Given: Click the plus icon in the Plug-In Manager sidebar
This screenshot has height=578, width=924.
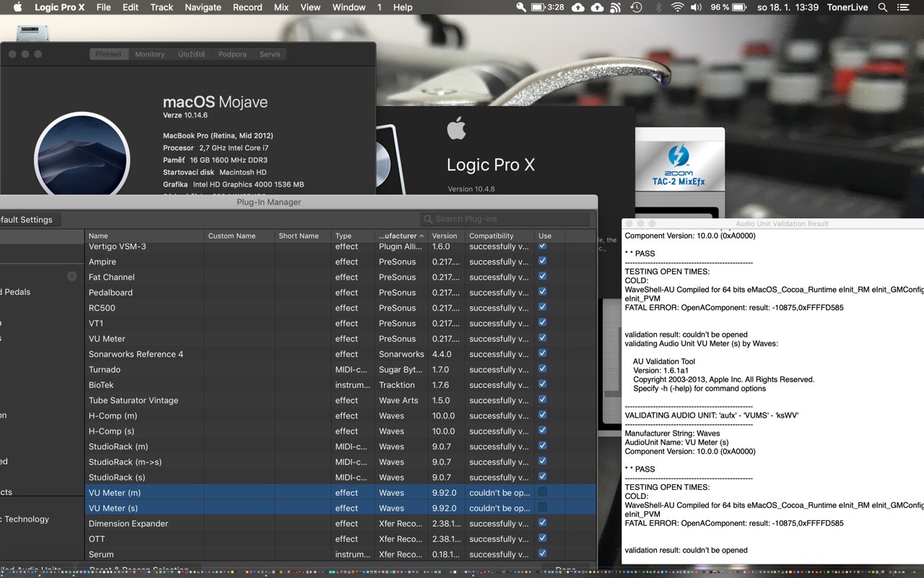Looking at the screenshot, I should [71, 276].
